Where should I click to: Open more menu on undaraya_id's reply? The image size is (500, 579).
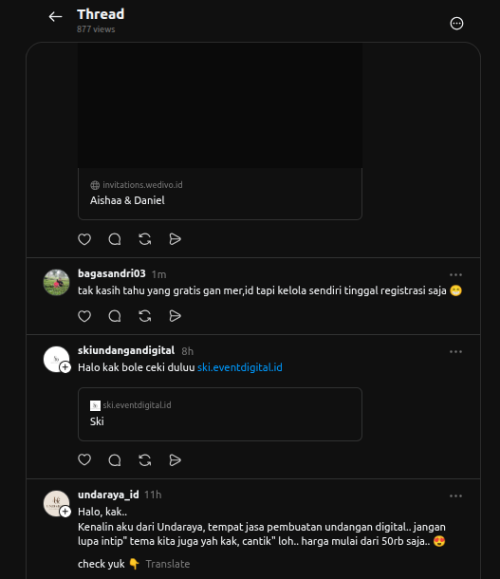pos(456,496)
